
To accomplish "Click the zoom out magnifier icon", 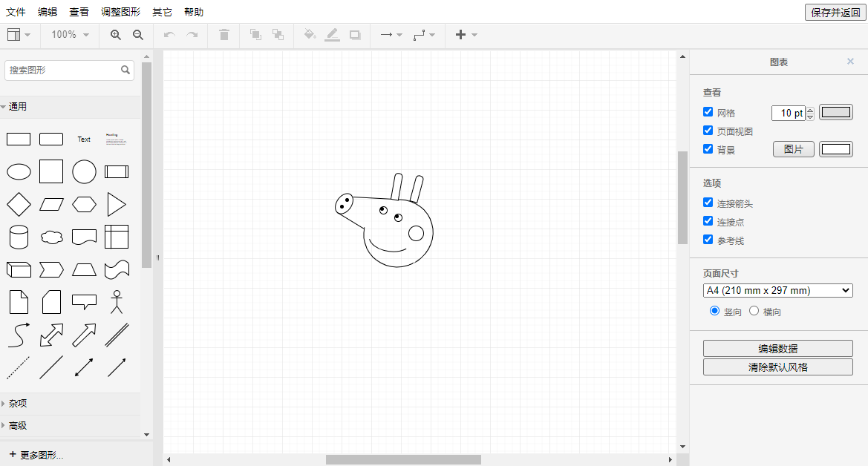I will 138,35.
